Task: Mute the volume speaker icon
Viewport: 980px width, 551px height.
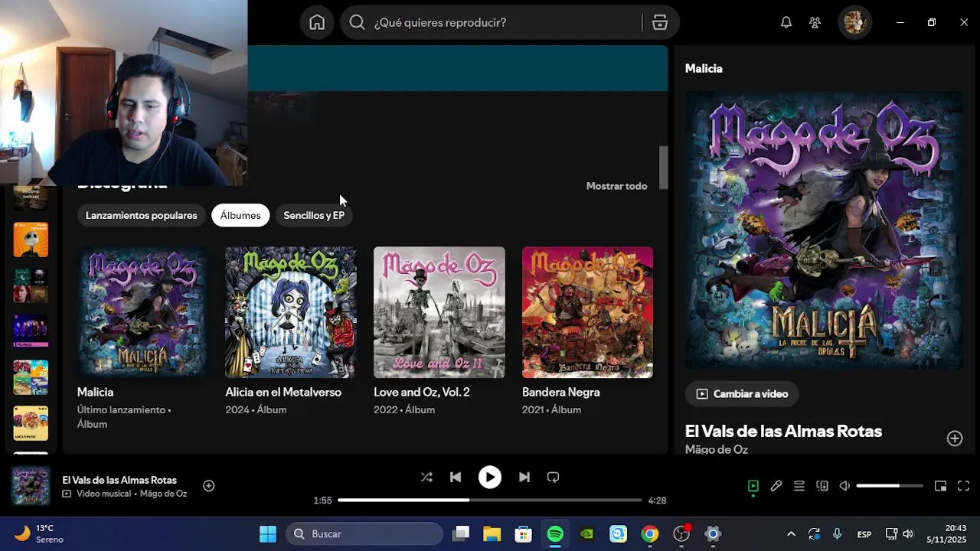Action: tap(844, 485)
